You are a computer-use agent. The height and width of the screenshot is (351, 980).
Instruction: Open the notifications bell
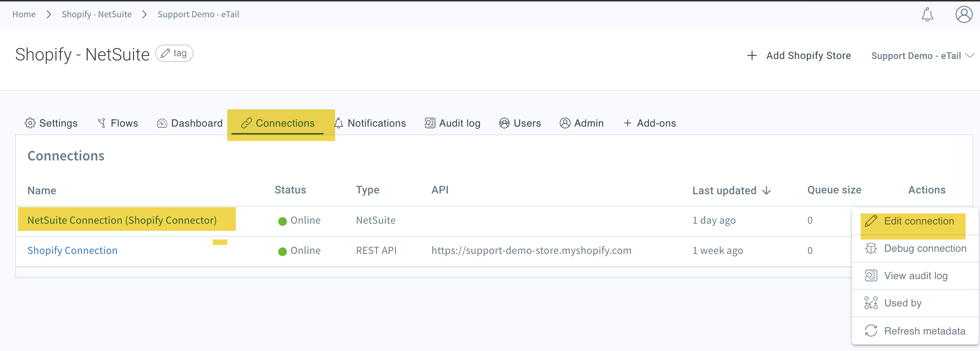click(928, 14)
